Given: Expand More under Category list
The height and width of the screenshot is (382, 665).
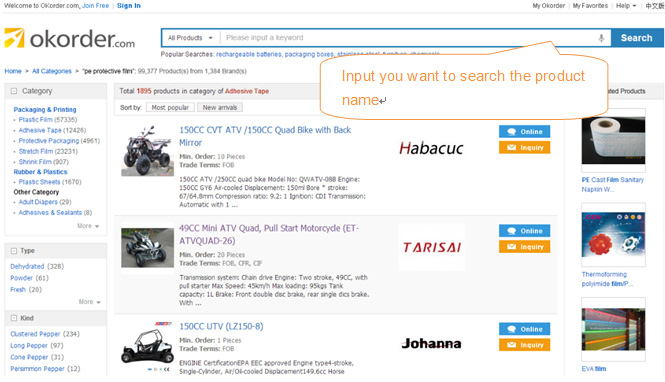Looking at the screenshot, I should (x=88, y=226).
